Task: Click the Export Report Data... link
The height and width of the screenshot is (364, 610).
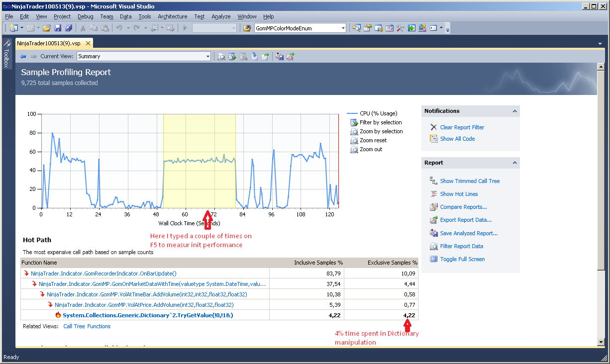Action: (x=466, y=220)
